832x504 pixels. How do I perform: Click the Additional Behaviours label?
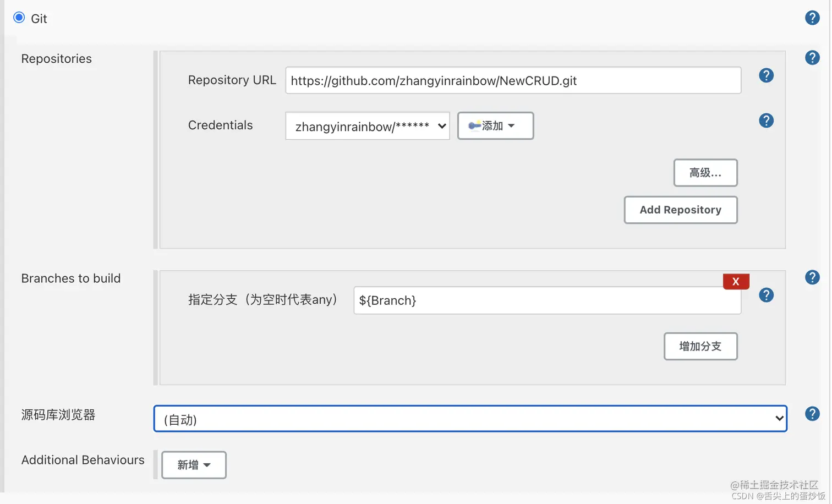coord(83,460)
